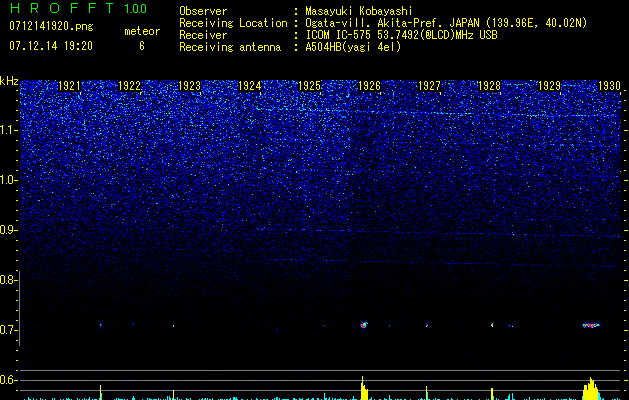
Task: Click the 1.0 kHz axis label
Action: pos(8,180)
